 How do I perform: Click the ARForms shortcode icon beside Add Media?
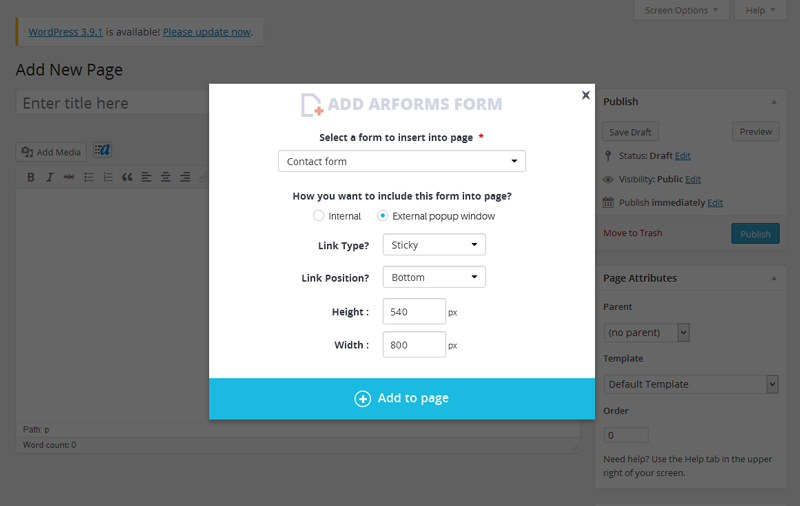(x=103, y=150)
